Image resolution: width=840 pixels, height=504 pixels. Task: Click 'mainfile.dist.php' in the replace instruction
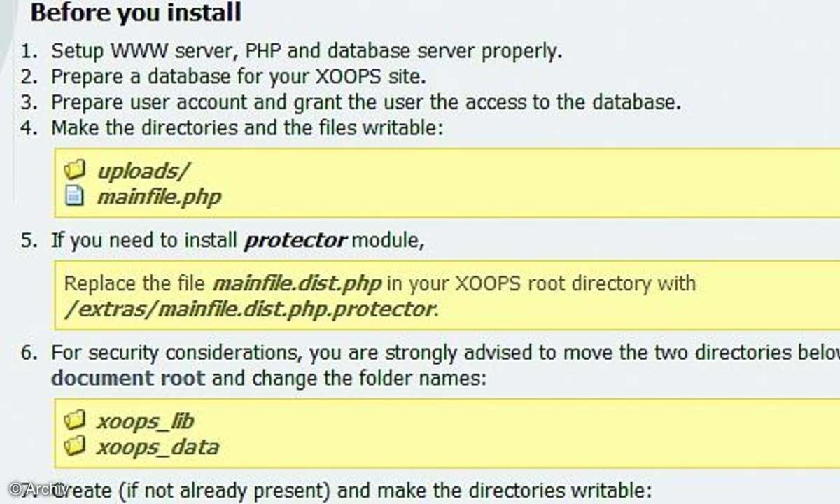point(297,284)
